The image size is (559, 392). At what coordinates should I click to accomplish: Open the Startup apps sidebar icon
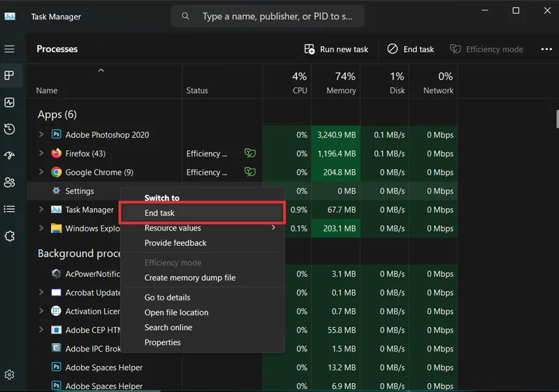pos(10,155)
